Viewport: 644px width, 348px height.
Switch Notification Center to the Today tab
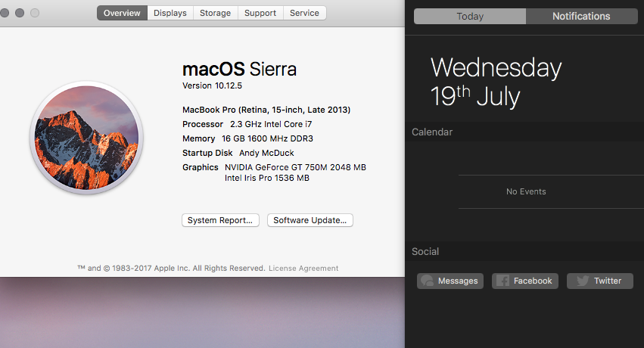tap(470, 17)
